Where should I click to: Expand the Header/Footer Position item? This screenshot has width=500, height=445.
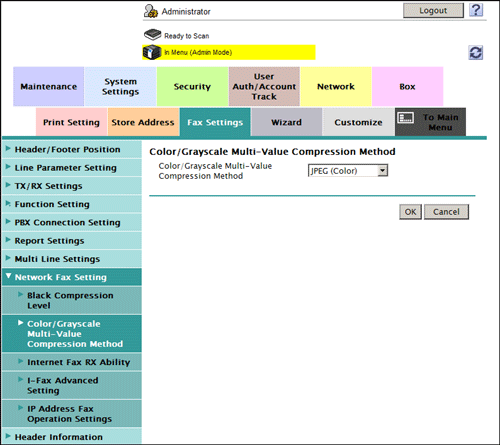72,149
